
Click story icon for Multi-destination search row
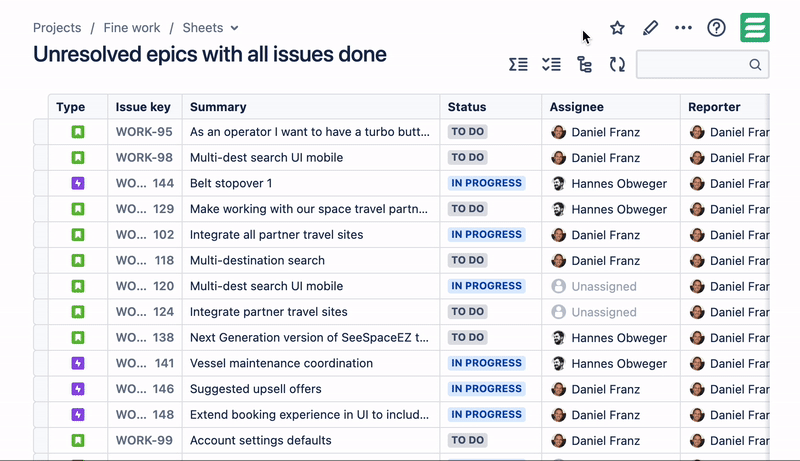click(78, 261)
